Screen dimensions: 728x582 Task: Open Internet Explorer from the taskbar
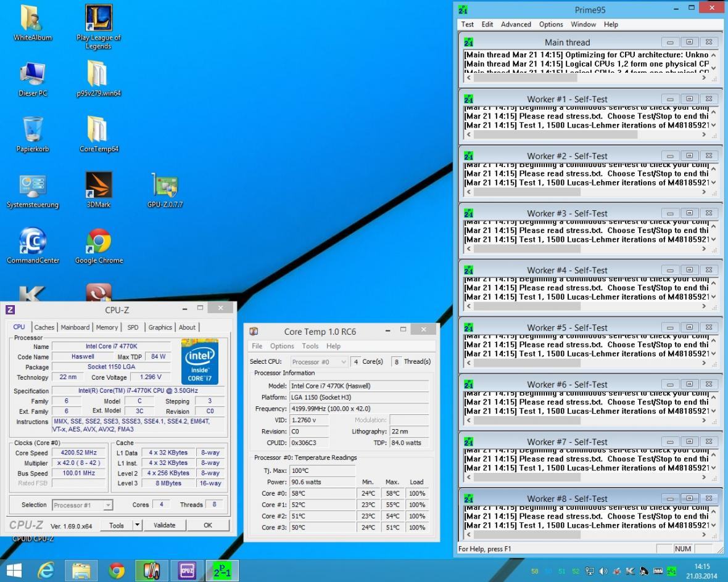(x=46, y=571)
